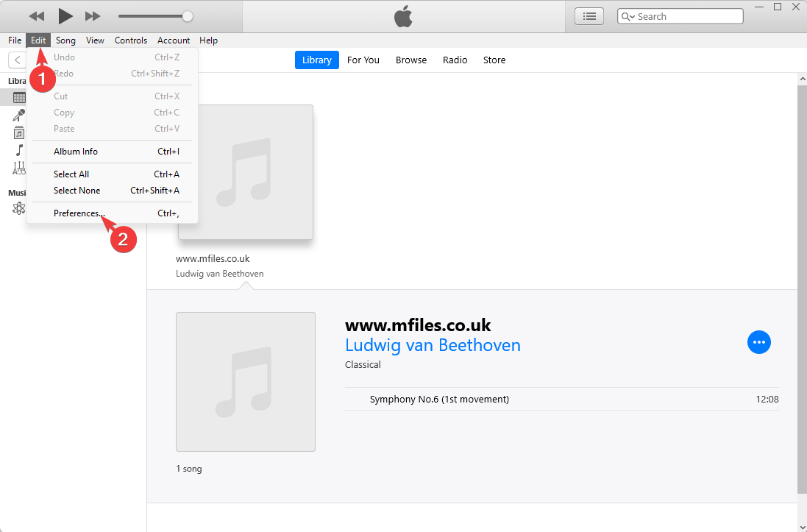Click the scrollbar up arrow

[x=803, y=79]
